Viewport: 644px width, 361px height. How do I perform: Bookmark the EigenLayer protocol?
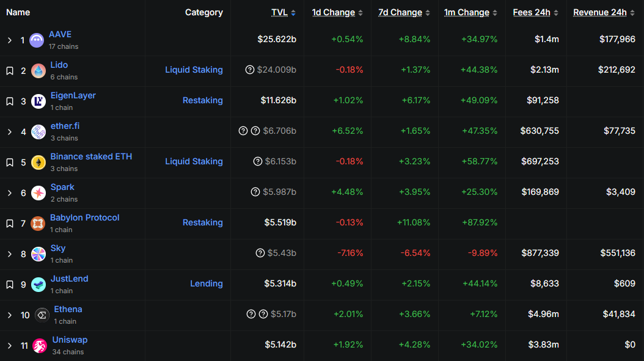(9, 101)
